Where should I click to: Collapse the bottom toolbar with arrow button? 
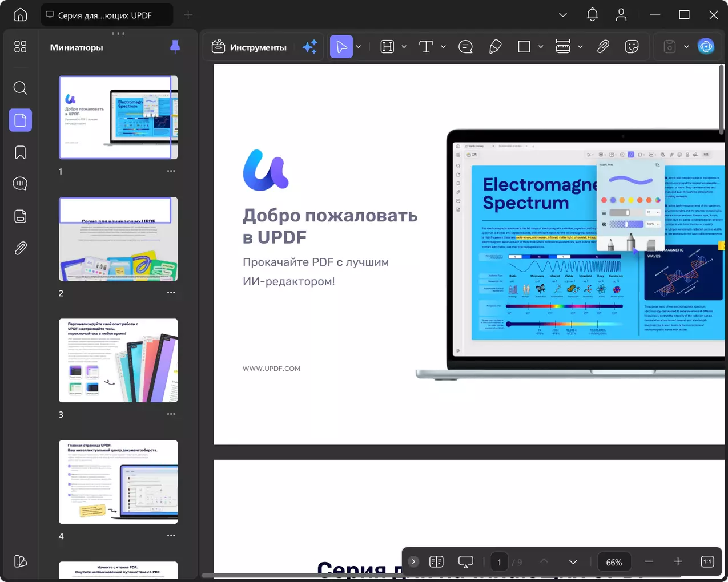coord(413,562)
